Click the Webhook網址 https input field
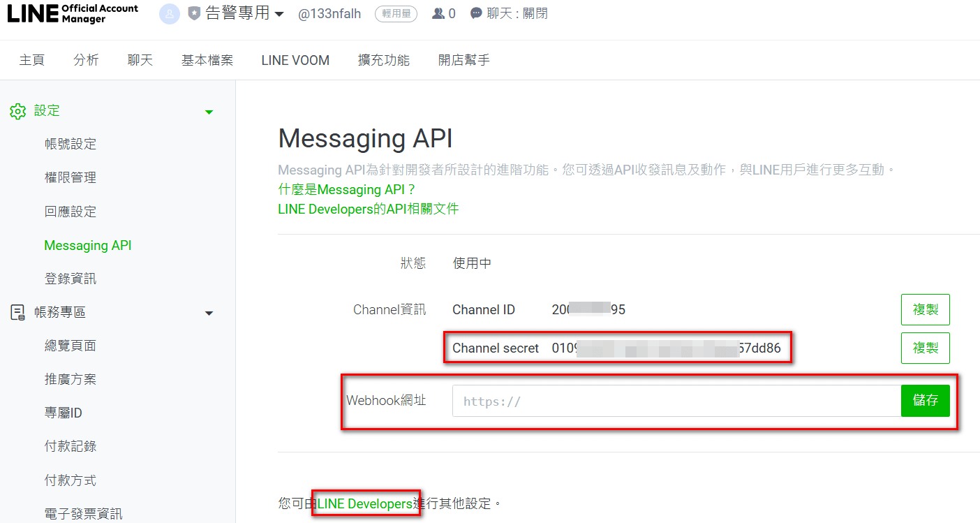Screen dimensions: 980x523 coord(676,401)
